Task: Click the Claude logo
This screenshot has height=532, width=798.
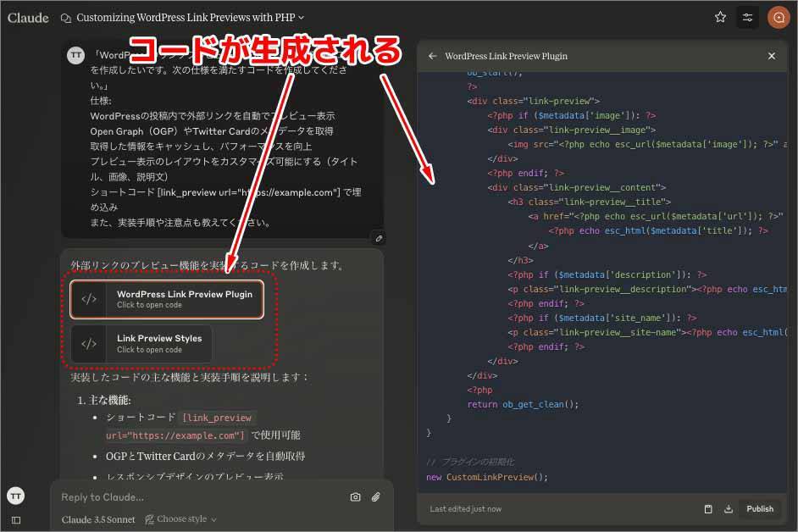Action: (x=28, y=17)
